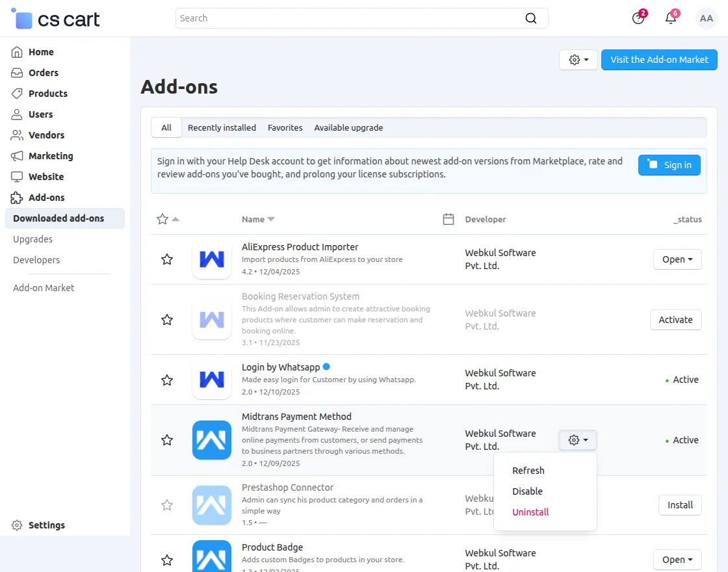Viewport: 728px width, 572px height.
Task: Install the Prestashop Connector add-on
Action: coord(680,504)
